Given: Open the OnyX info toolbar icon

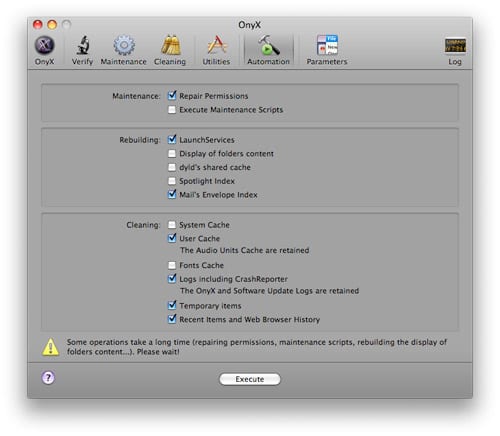Looking at the screenshot, I should (x=44, y=45).
